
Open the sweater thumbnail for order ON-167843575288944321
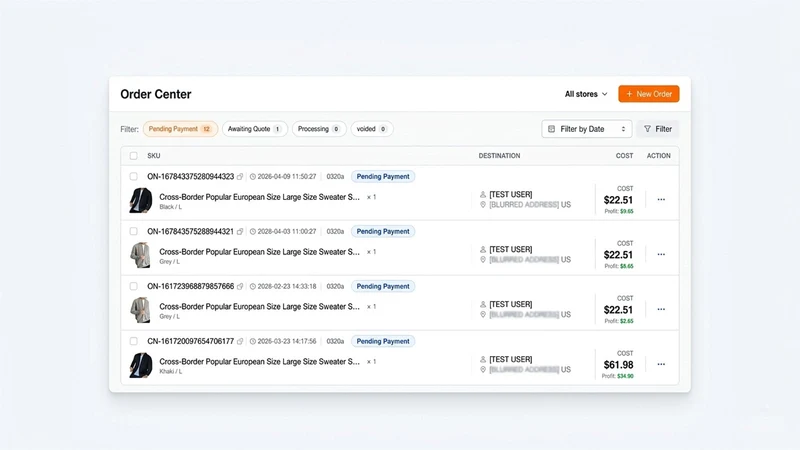tap(141, 255)
